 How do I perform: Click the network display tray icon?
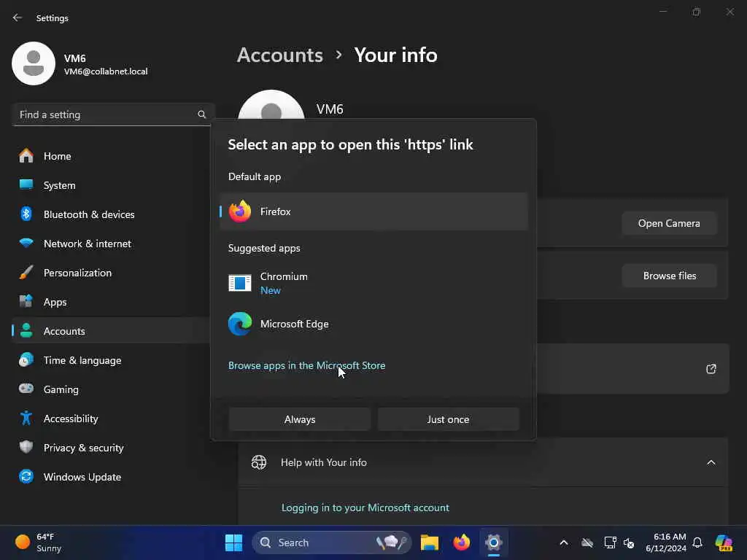click(610, 542)
